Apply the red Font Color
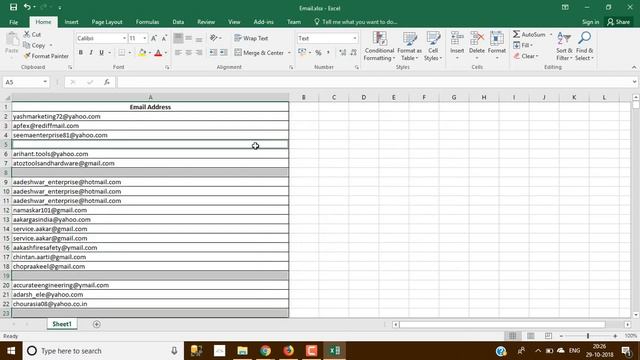The width and height of the screenshot is (640, 360). point(158,53)
